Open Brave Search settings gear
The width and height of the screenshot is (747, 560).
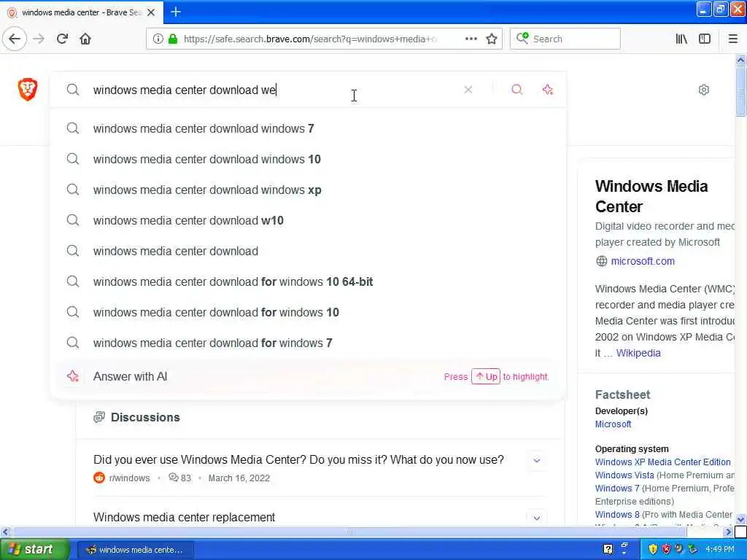(x=704, y=90)
